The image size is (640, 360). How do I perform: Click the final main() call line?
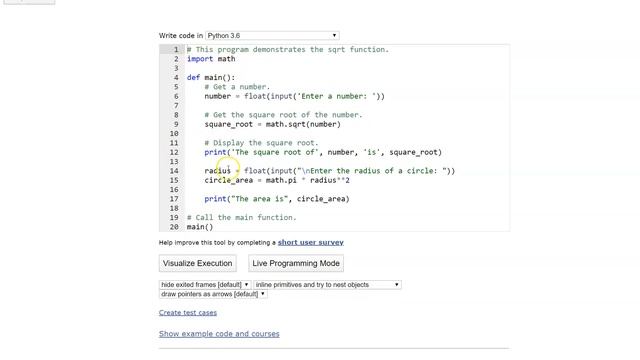pyautogui.click(x=200, y=227)
